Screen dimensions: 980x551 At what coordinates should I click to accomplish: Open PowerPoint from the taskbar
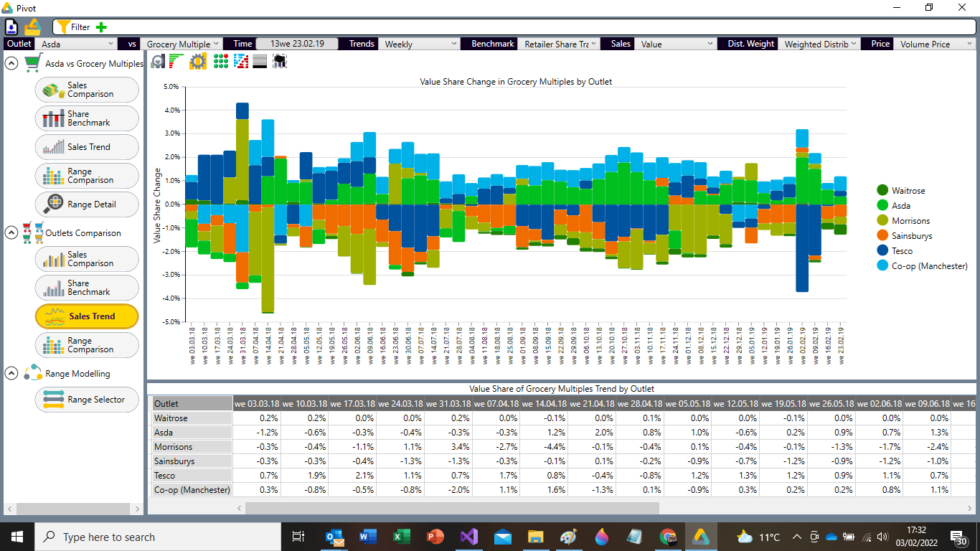point(435,537)
